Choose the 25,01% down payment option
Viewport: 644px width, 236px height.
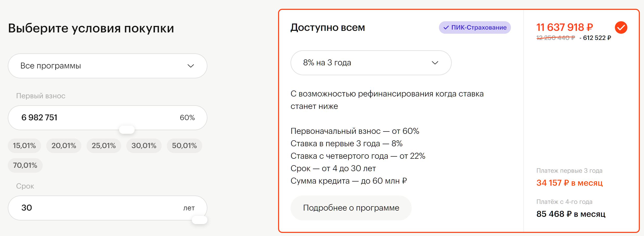tap(104, 146)
